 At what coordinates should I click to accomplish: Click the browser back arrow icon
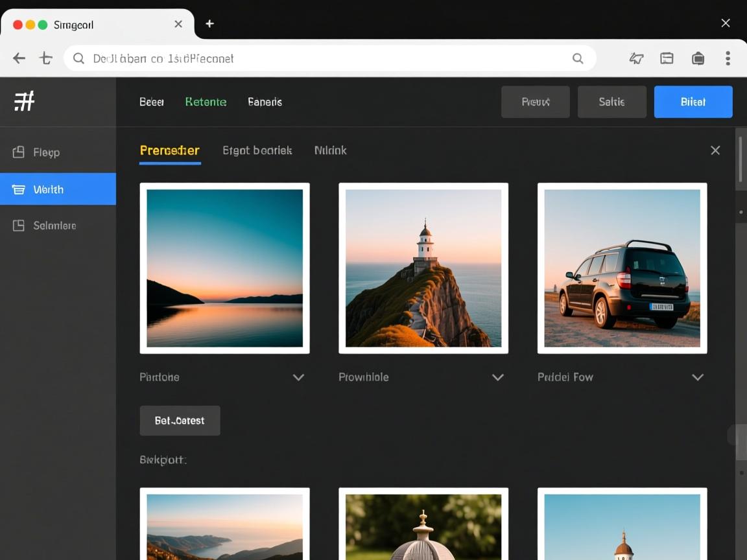pyautogui.click(x=19, y=58)
